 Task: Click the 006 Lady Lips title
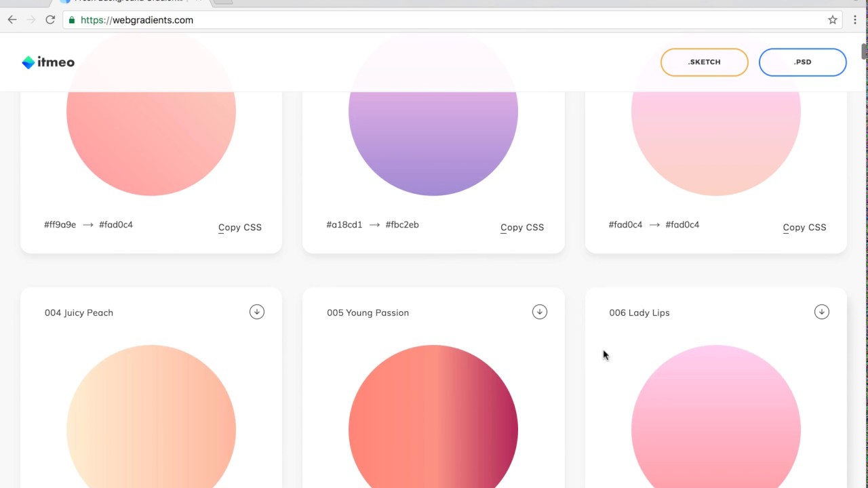point(639,312)
